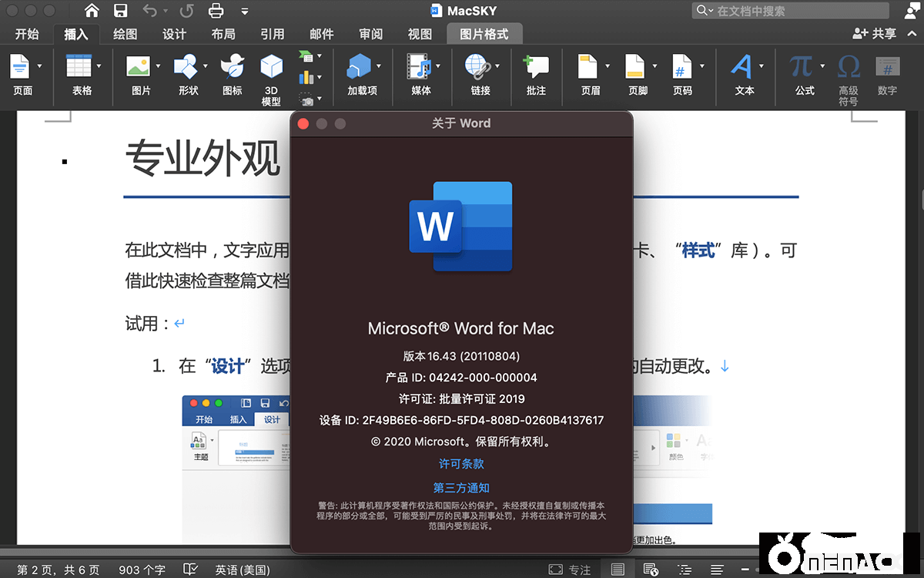Toggle 专注 focus mode in status bar
The height and width of the screenshot is (578, 924).
(x=570, y=570)
